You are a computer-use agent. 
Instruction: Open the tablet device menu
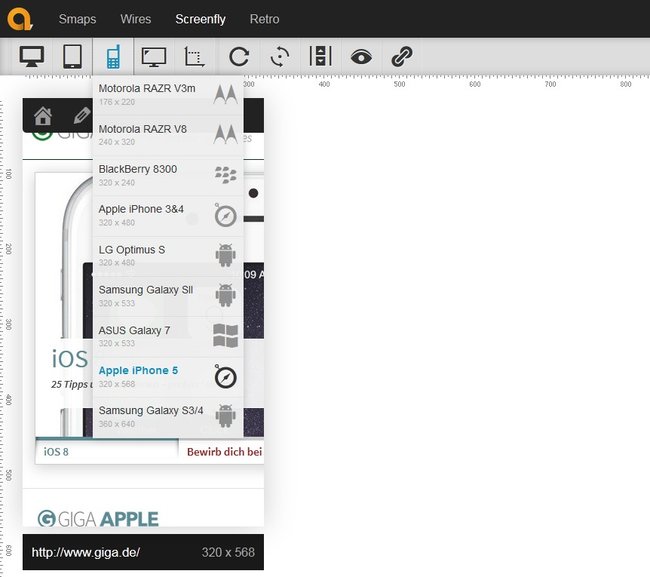(72, 56)
